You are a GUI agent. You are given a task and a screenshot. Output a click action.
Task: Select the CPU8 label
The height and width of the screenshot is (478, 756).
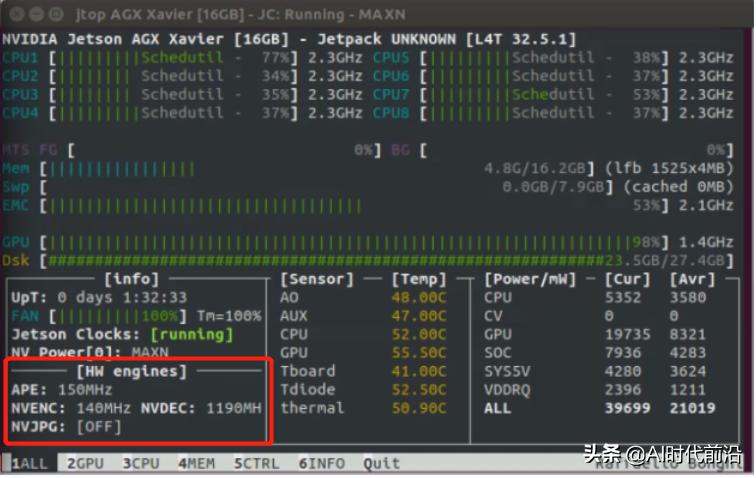coord(391,113)
